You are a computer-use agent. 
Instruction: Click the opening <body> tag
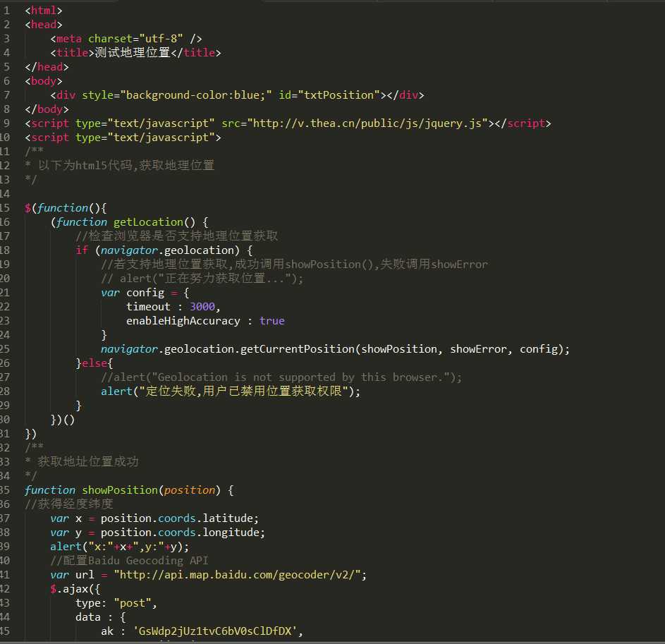(44, 81)
